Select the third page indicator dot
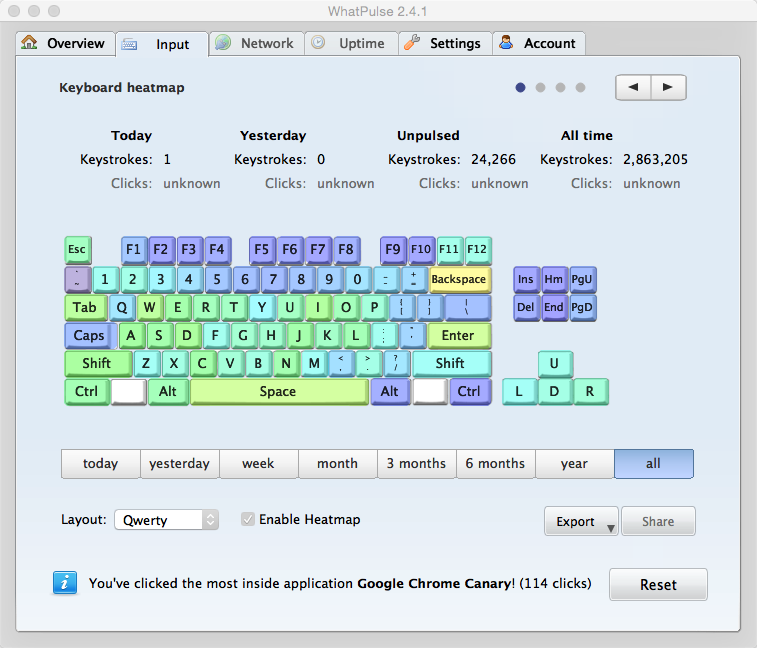This screenshot has width=757, height=648. pyautogui.click(x=560, y=87)
